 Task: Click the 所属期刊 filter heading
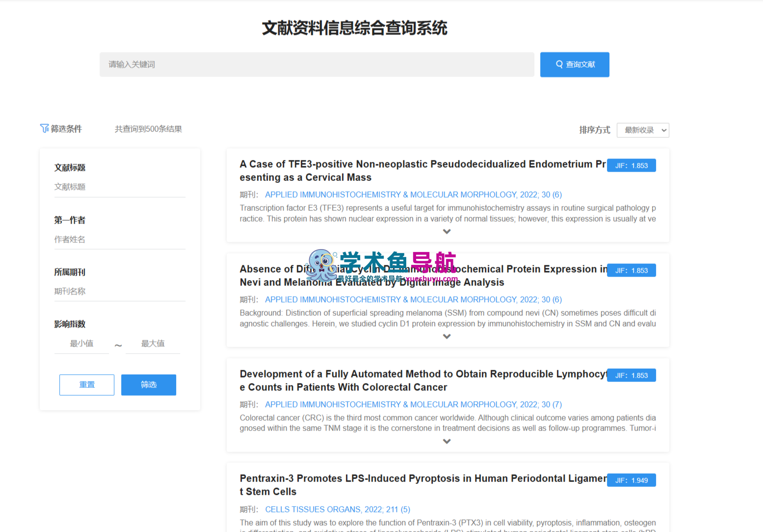pyautogui.click(x=70, y=272)
